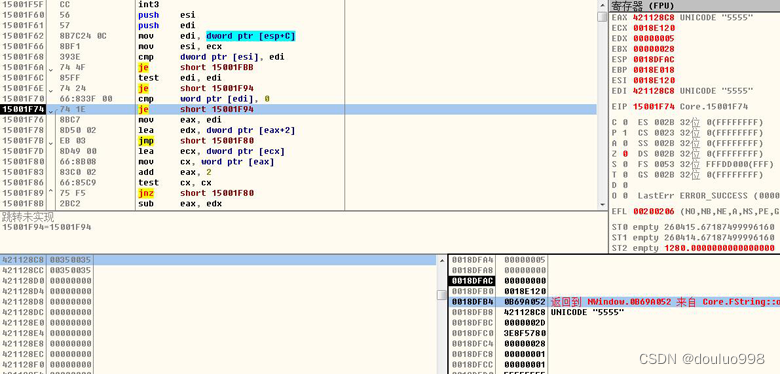780x374 pixels.
Task: Select dump row at address 421128CC
Action: click(218, 271)
